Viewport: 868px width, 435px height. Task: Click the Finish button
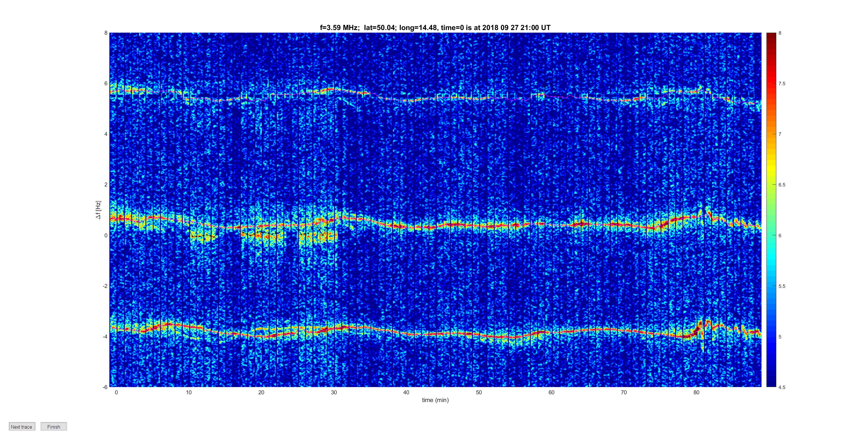pos(54,427)
